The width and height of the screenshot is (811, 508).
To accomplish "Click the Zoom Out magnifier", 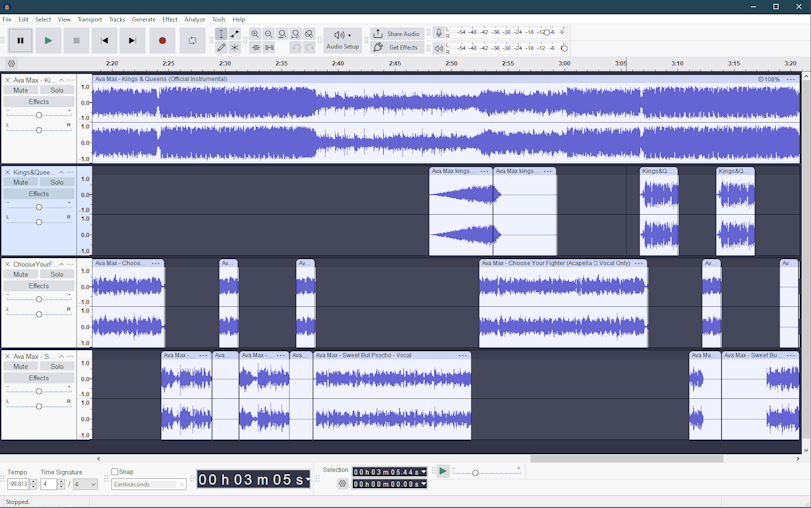I will pyautogui.click(x=268, y=34).
